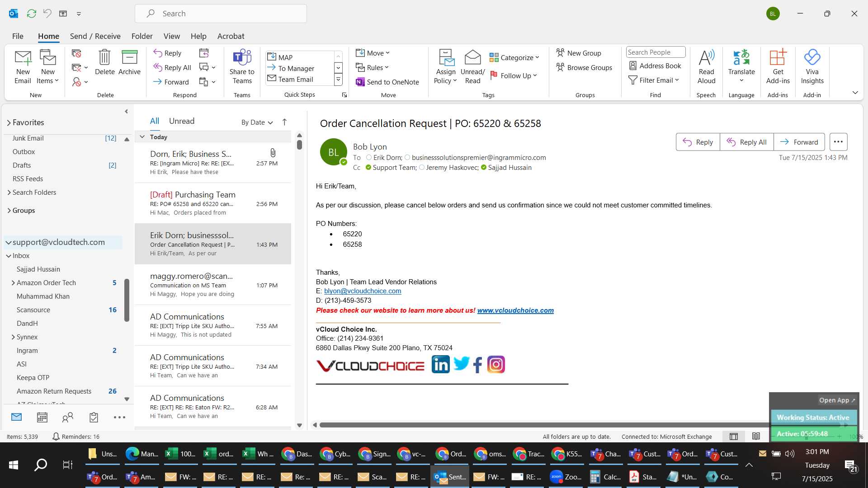Click Share to Teams icon
This screenshot has height=488, width=868.
[x=242, y=67]
